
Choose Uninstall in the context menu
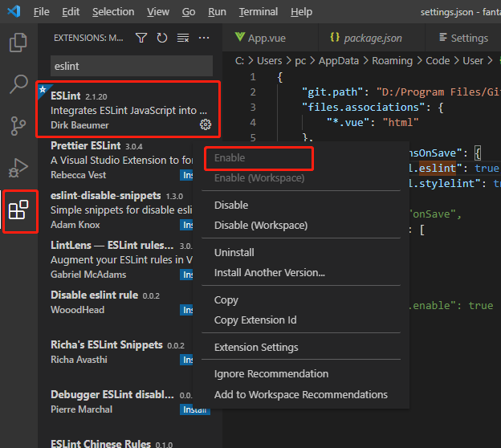pos(300,252)
